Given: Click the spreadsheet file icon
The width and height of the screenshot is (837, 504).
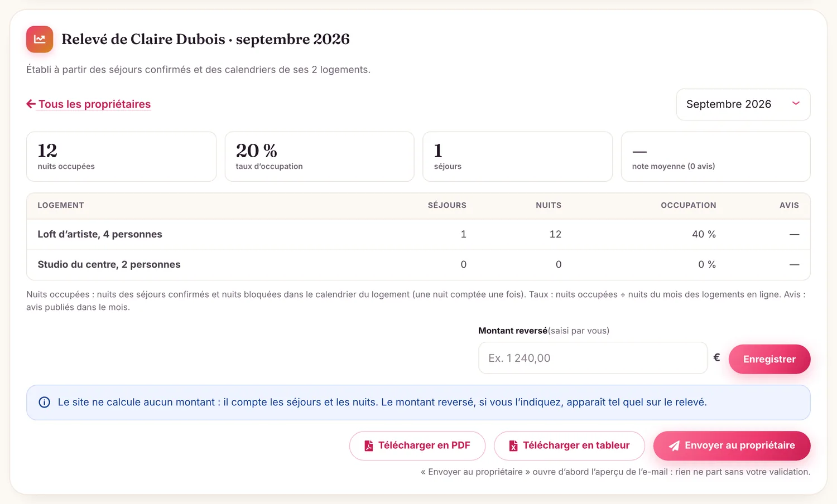Looking at the screenshot, I should coord(513,445).
